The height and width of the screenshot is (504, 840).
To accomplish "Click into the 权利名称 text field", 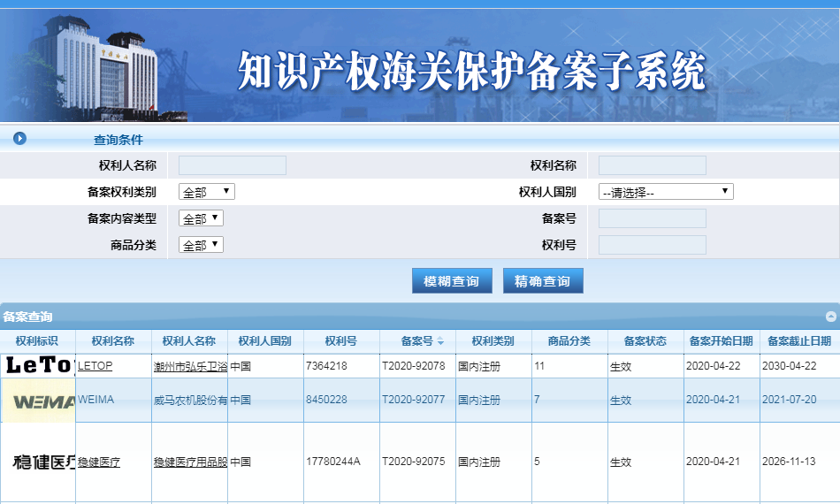I will [x=652, y=165].
